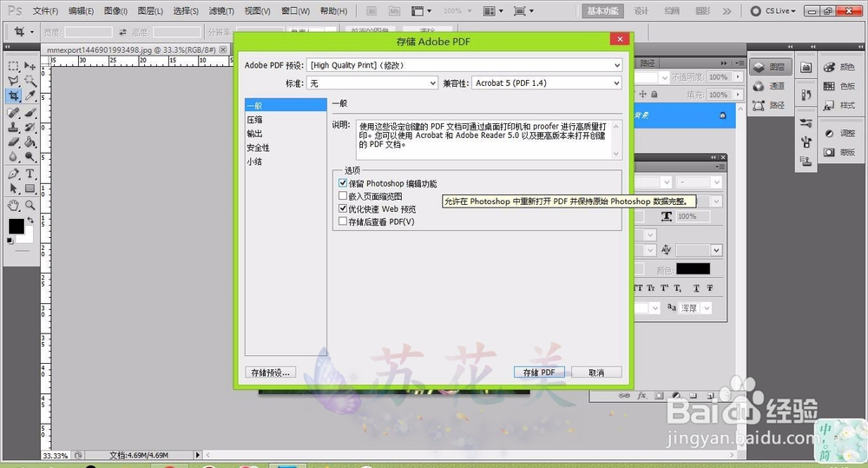Select the Type tool
Image resolution: width=868 pixels, height=468 pixels.
30,174
